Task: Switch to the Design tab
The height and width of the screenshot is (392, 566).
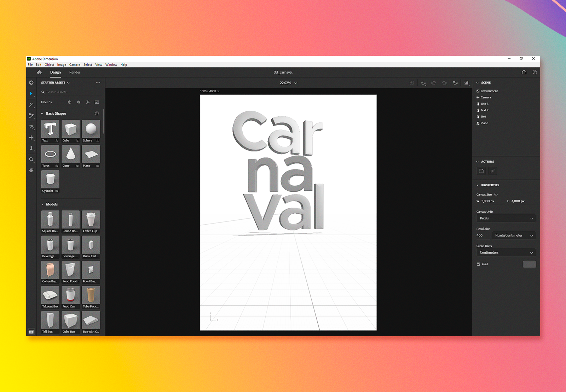Action: (56, 73)
